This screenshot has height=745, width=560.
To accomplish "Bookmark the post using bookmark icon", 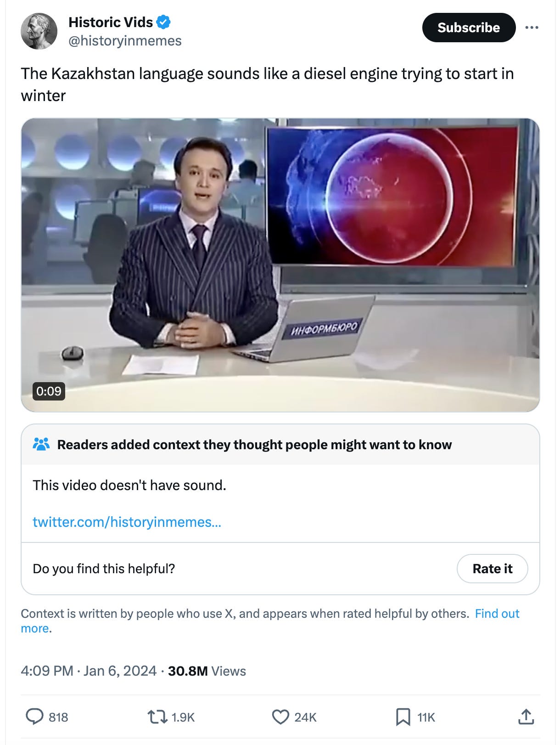I will pos(403,717).
